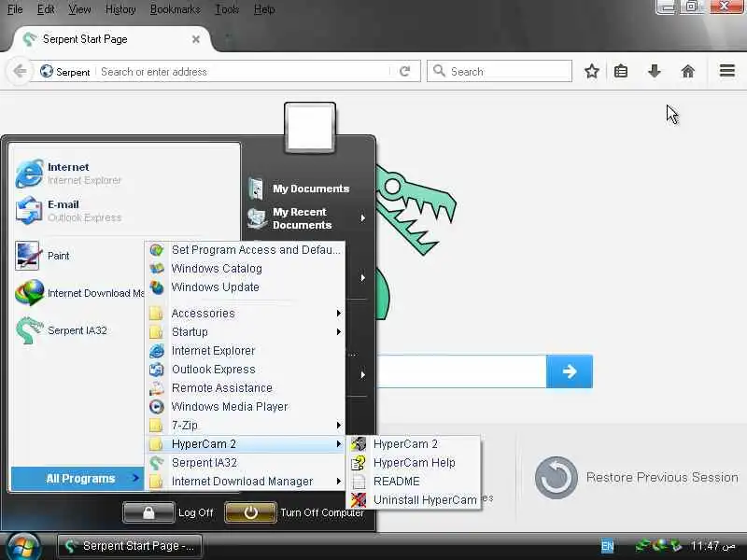
Task: Click the address bar field
Action: tap(243, 72)
